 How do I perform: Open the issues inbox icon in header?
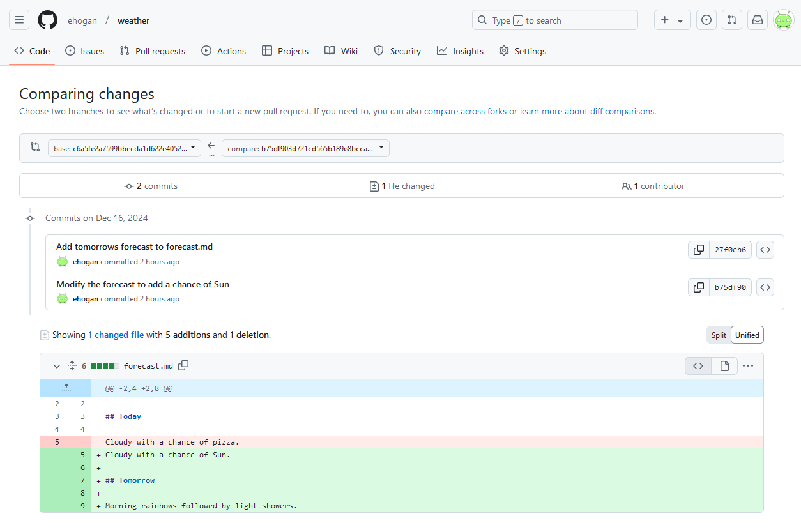point(706,20)
